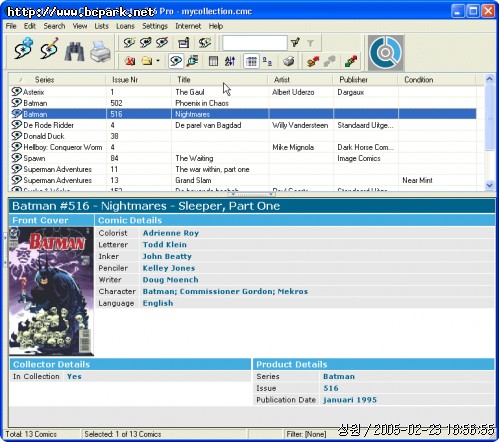Follow the Kelley Jones penciller link

pyautogui.click(x=169, y=268)
